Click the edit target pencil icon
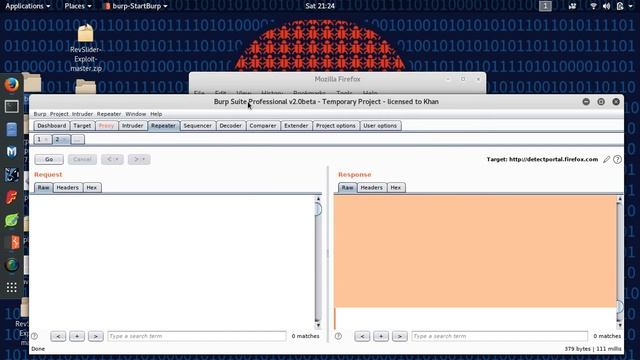Screen dimensions: 640x360 [607, 160]
